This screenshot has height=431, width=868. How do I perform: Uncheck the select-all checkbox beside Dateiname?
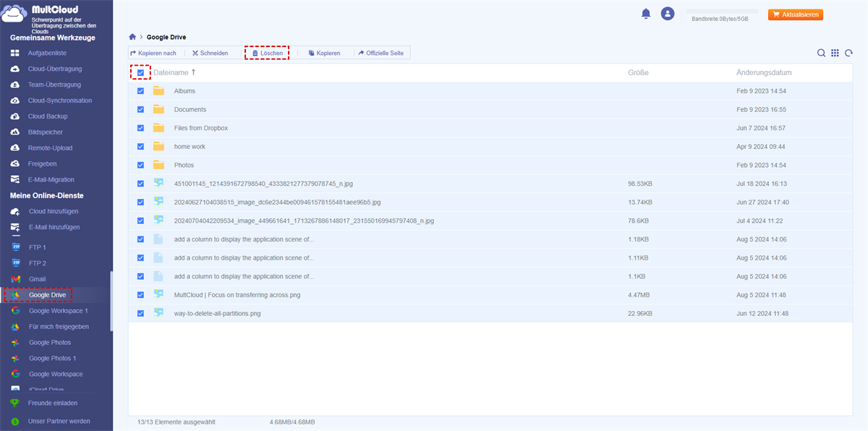pos(140,72)
